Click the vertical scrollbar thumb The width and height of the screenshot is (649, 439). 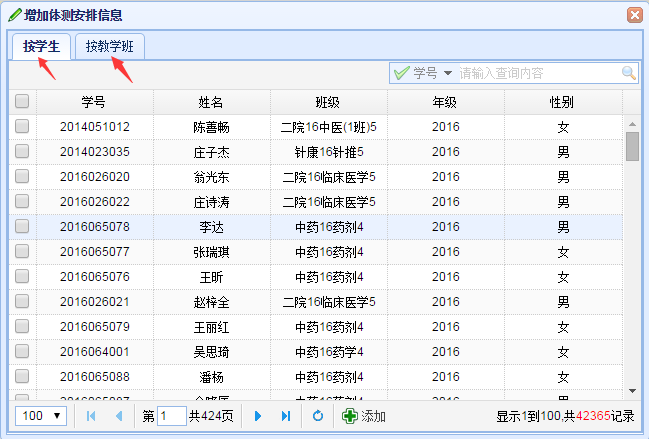[x=632, y=146]
